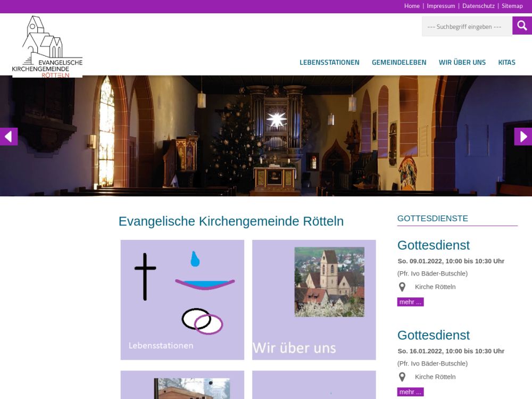Click location pin of first Gottesdienst
The image size is (532, 399).
(x=402, y=287)
